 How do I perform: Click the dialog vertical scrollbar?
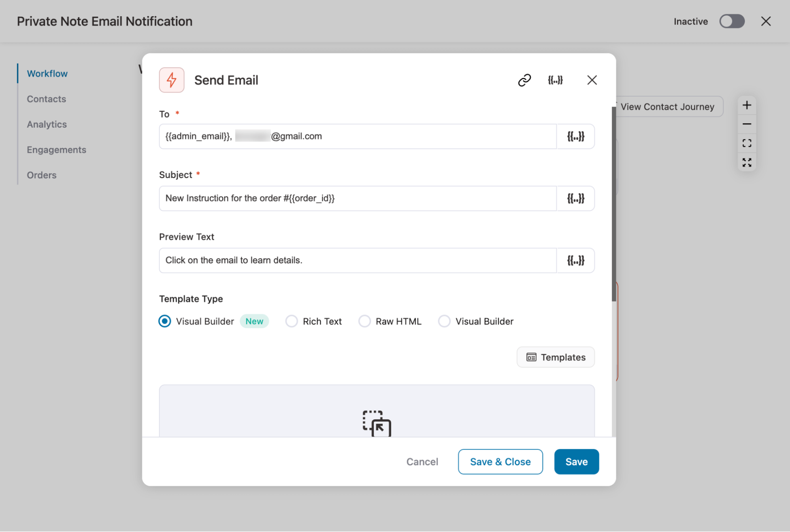pos(614,204)
